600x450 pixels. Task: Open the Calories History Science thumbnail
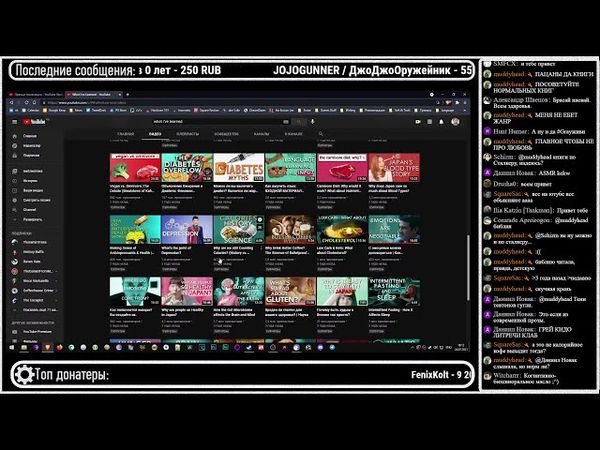[238, 230]
